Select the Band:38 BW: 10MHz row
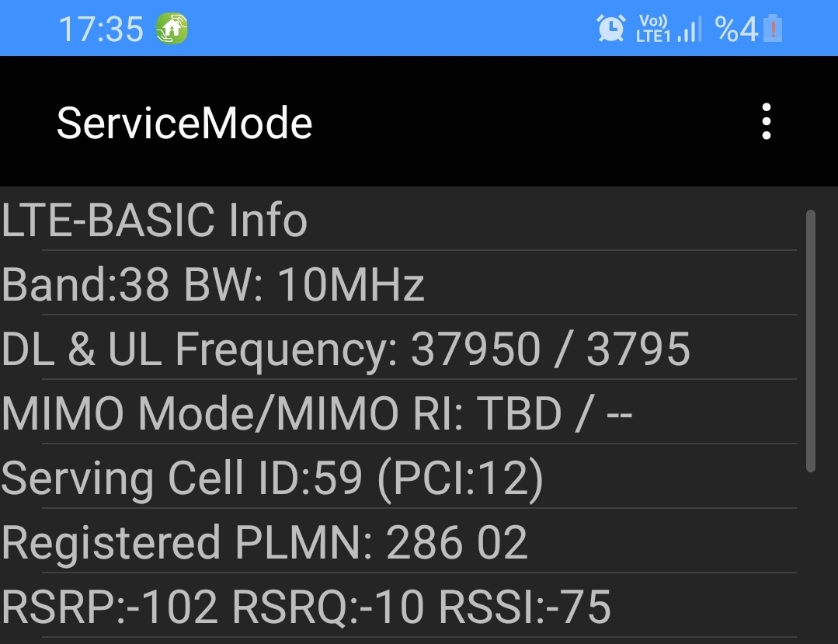The image size is (838, 644). [x=398, y=284]
